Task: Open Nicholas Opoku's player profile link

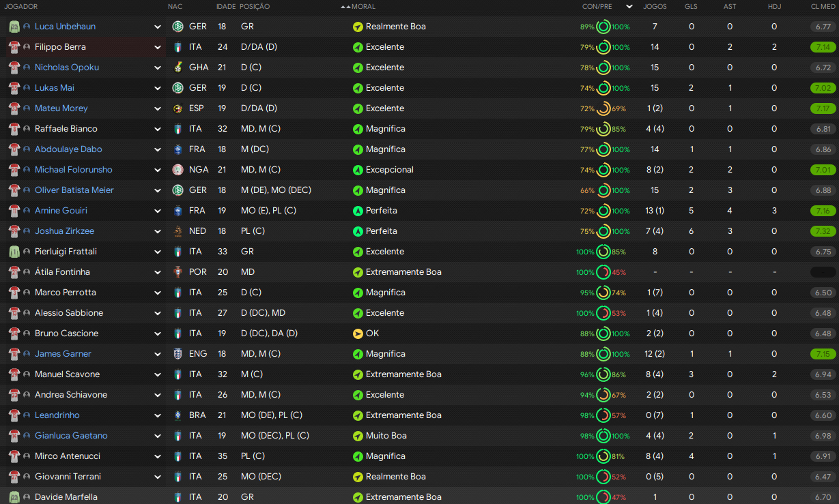Action: 67,68
